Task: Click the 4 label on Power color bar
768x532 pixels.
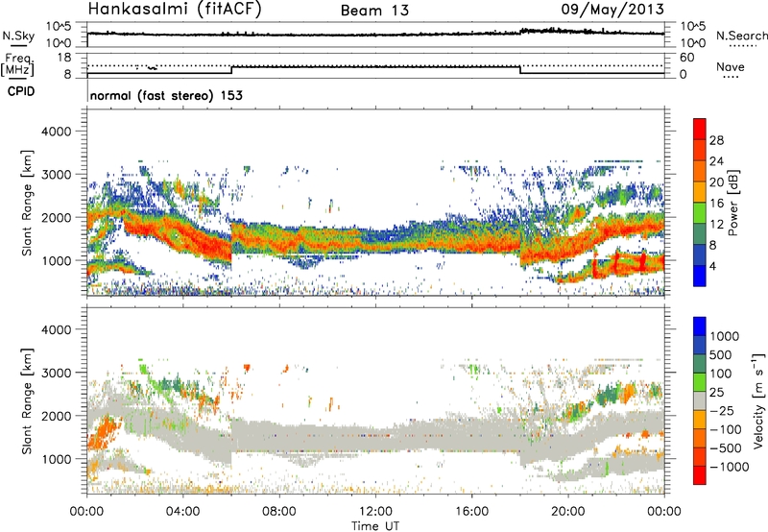Action: [x=713, y=266]
